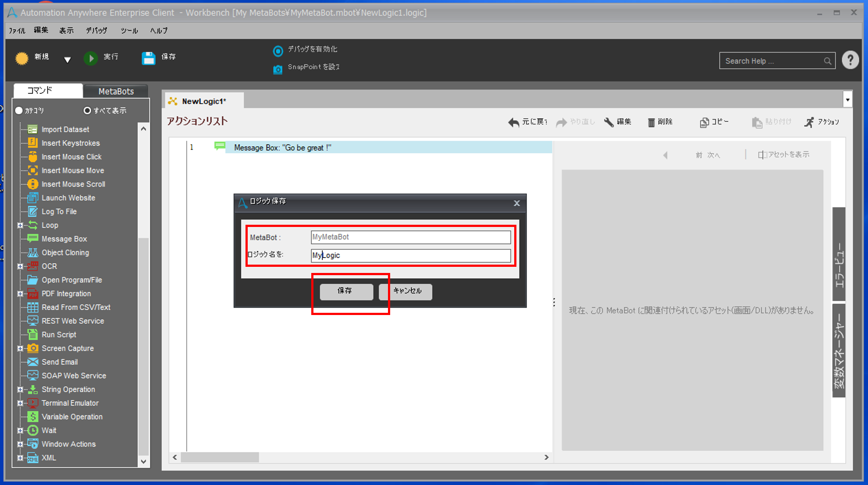Open the 変数マネージャー side panel

click(x=839, y=350)
